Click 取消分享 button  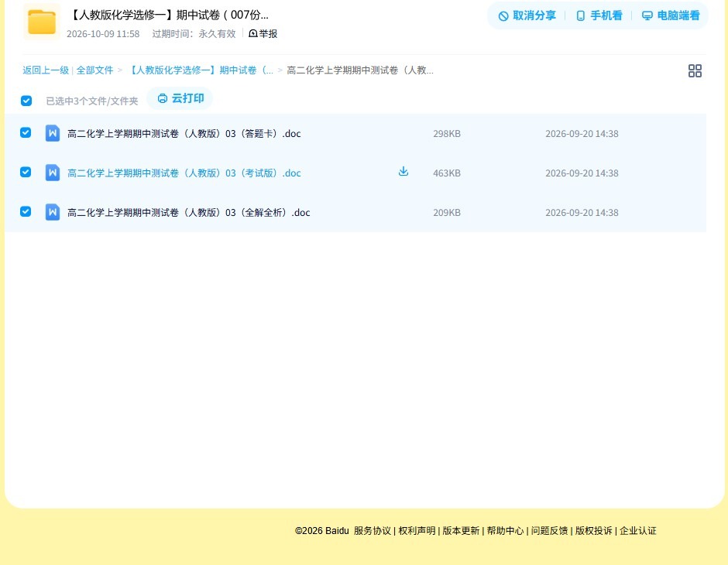tap(527, 15)
